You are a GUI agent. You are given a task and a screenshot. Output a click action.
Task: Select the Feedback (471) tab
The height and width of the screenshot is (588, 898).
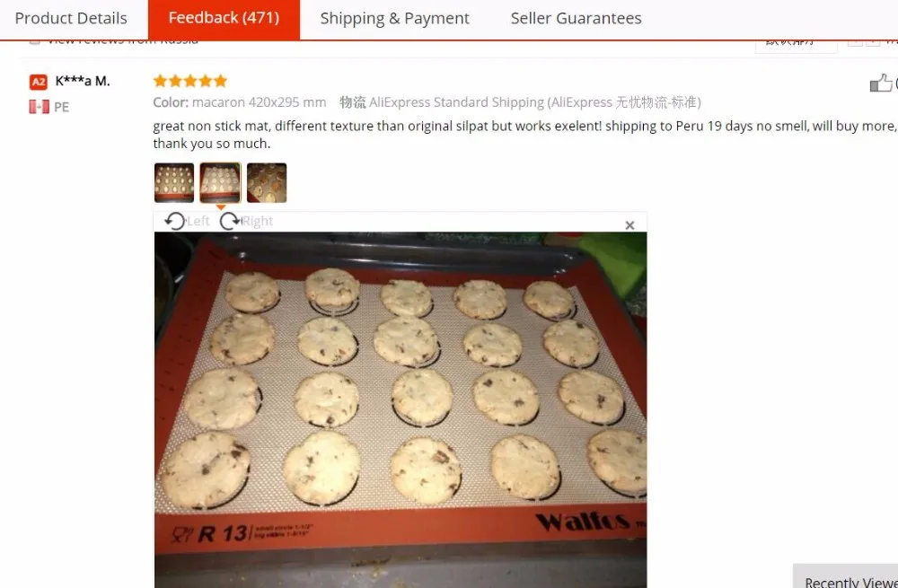click(224, 18)
